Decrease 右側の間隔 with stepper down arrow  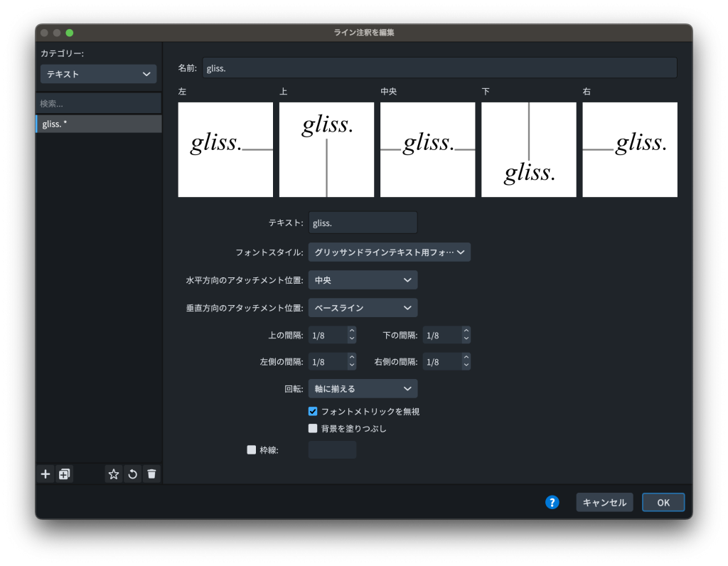click(466, 365)
